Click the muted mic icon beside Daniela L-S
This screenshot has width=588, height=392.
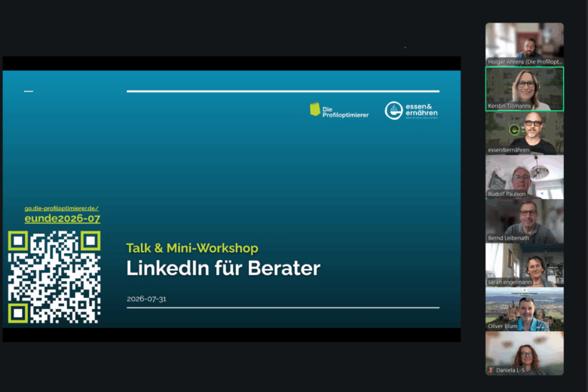(x=491, y=370)
